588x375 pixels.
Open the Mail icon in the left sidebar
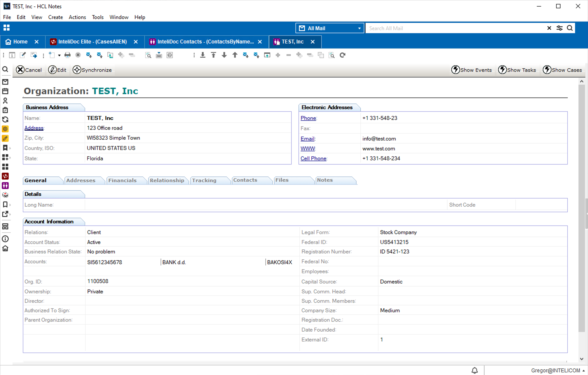(5, 82)
